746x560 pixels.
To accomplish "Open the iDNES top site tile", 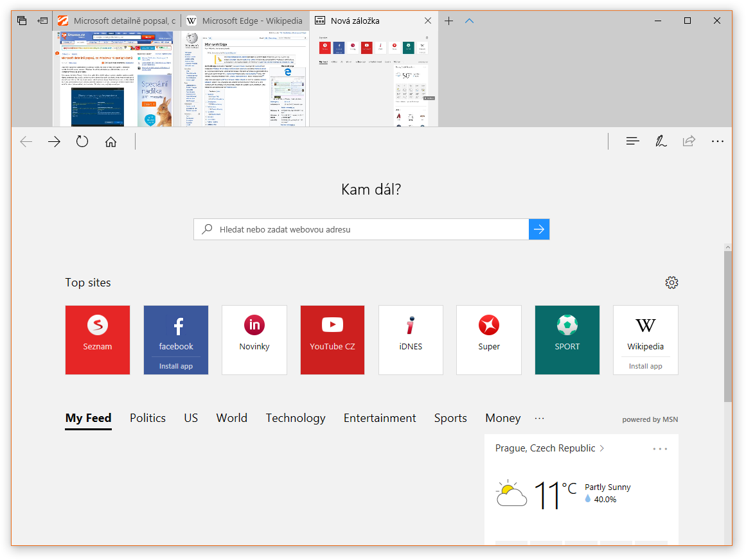I will [x=411, y=340].
